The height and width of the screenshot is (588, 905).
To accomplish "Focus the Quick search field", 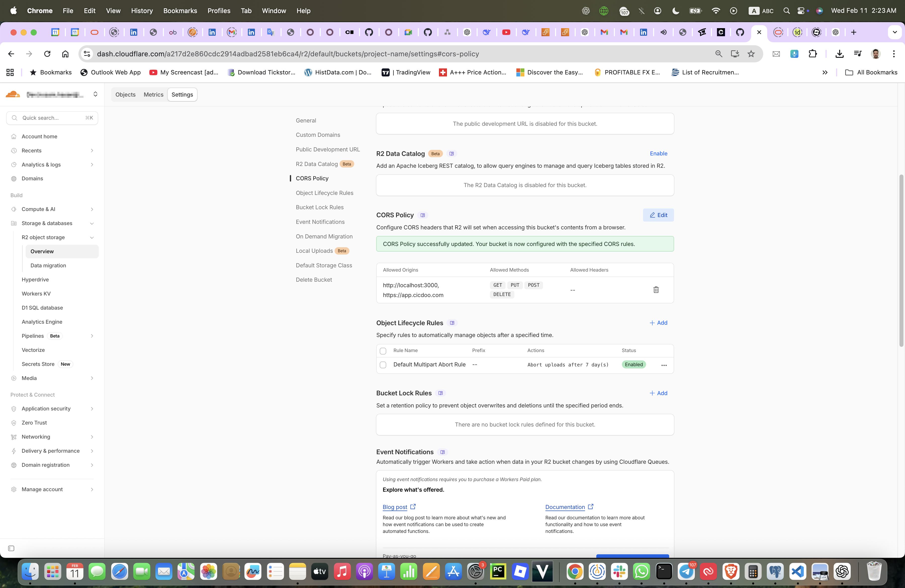I will coord(52,118).
